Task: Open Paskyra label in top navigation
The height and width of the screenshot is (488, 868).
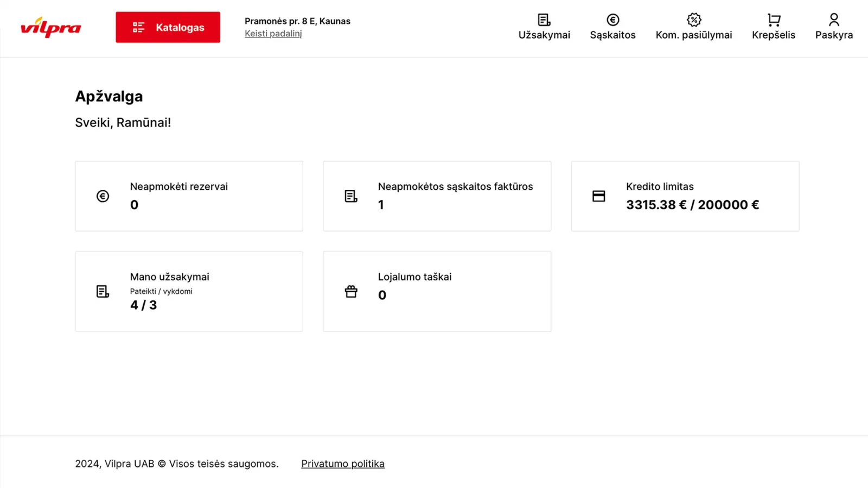Action: tap(834, 35)
